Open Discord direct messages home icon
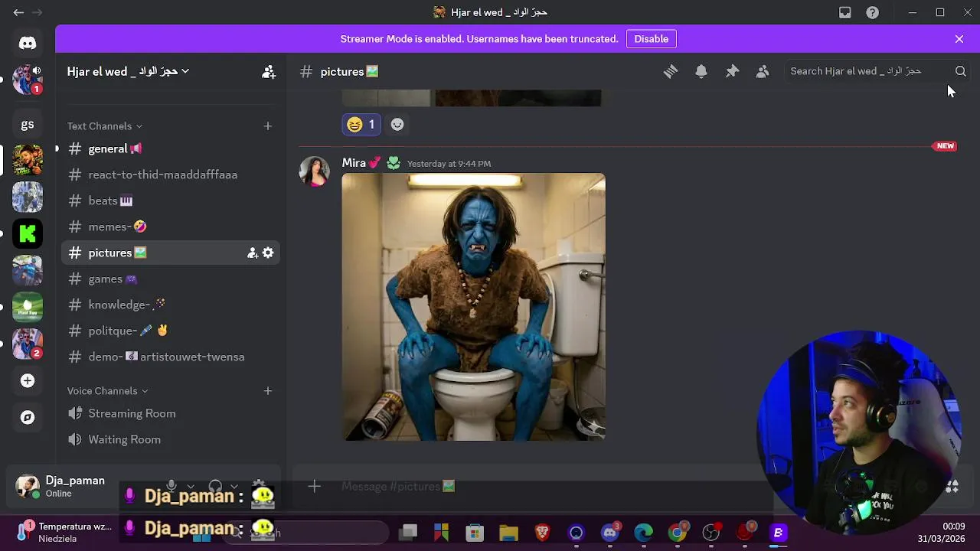The image size is (980, 551). 28,43
